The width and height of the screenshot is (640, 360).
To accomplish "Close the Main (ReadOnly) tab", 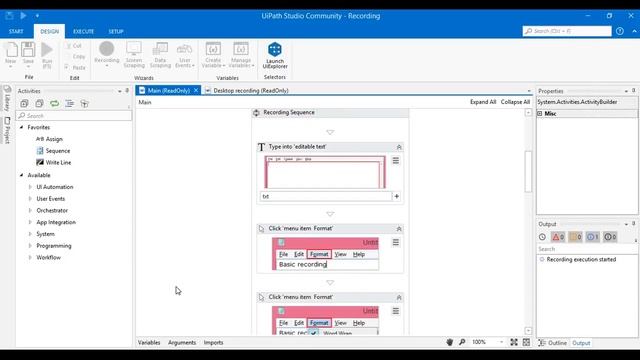I will (x=196, y=91).
